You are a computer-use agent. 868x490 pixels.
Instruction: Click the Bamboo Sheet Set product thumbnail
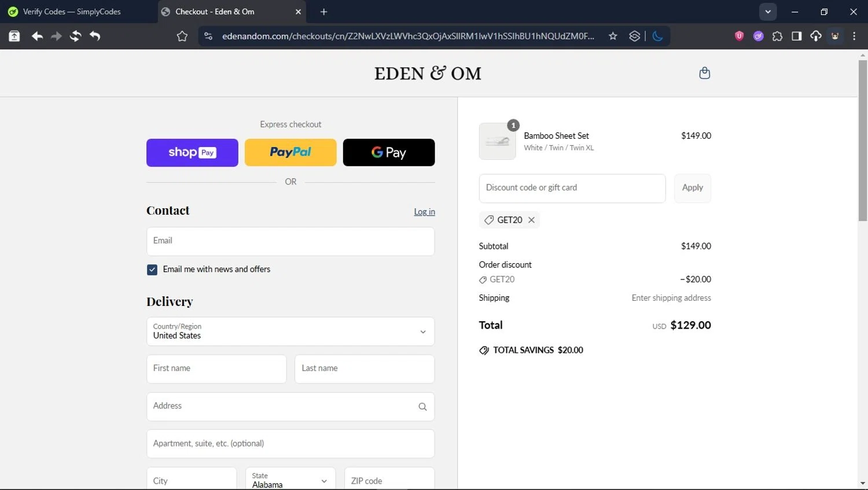[x=498, y=141]
